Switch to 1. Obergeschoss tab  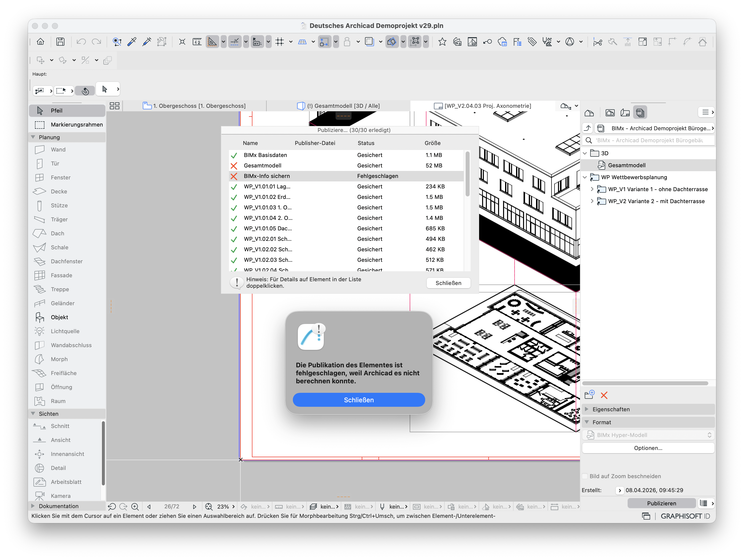194,106
